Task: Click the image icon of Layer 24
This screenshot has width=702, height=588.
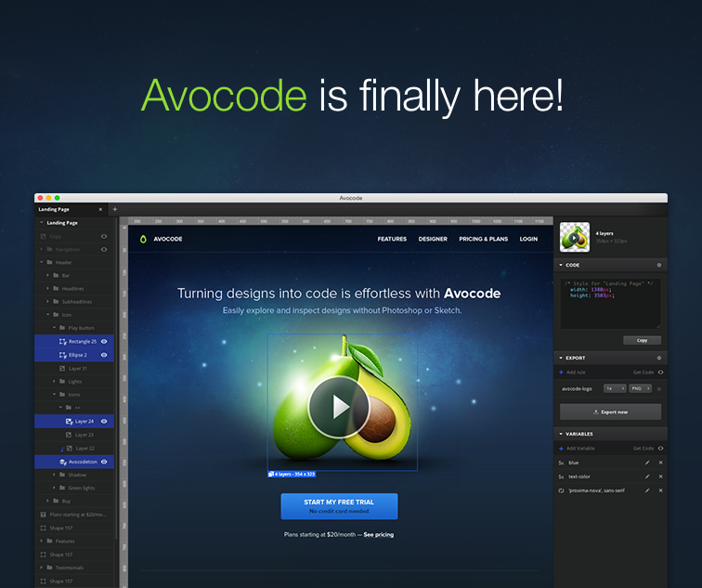Action: [x=69, y=422]
